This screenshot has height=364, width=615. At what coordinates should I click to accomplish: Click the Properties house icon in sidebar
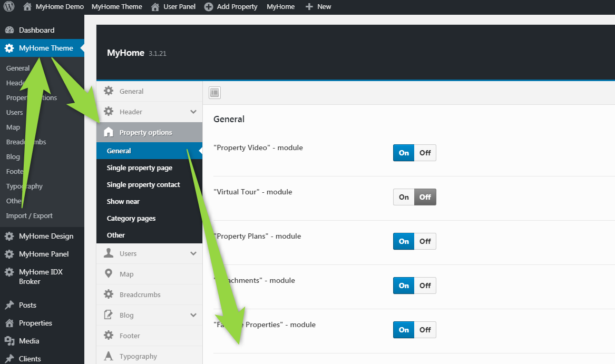pyautogui.click(x=9, y=323)
